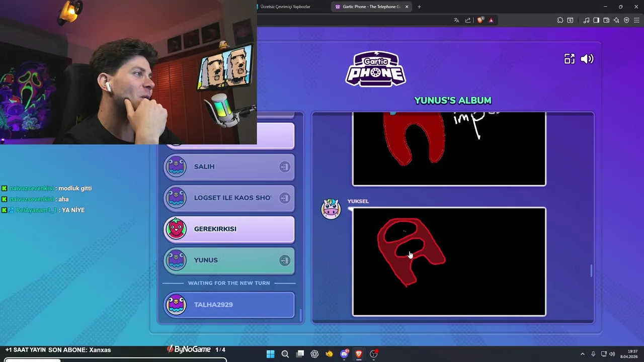Click YUKSEL's unicorn avatar in album

(x=331, y=209)
